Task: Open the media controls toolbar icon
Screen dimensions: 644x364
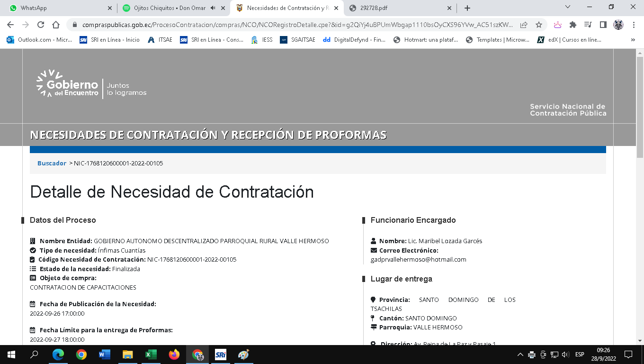Action: (x=588, y=25)
